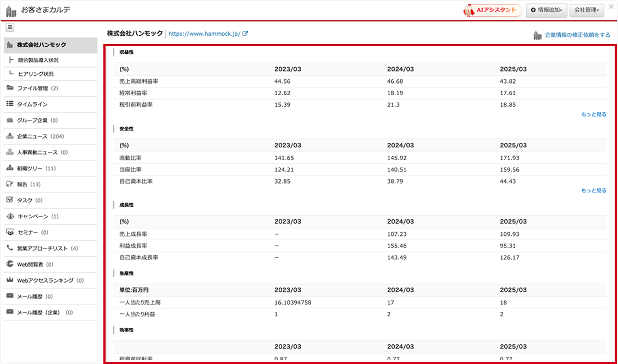This screenshot has height=364, width=618.
Task: Click the hamburger menu icon in sidebar
Action: [x=10, y=27]
